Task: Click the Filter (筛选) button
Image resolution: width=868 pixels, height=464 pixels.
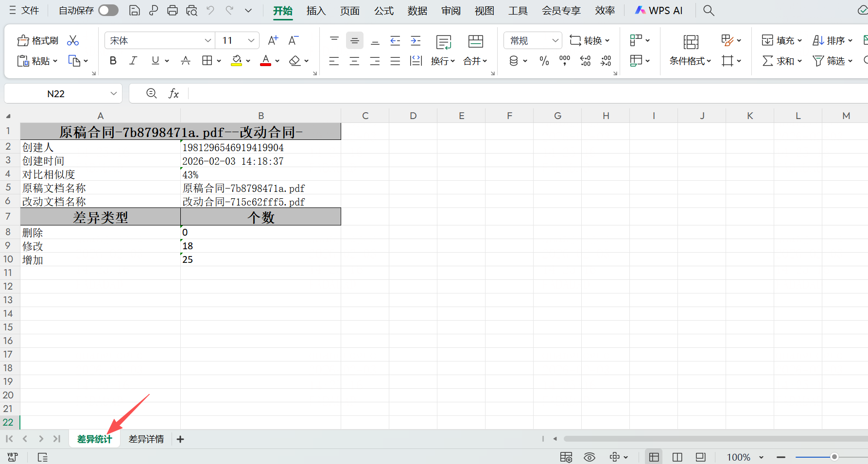Action: coord(833,61)
